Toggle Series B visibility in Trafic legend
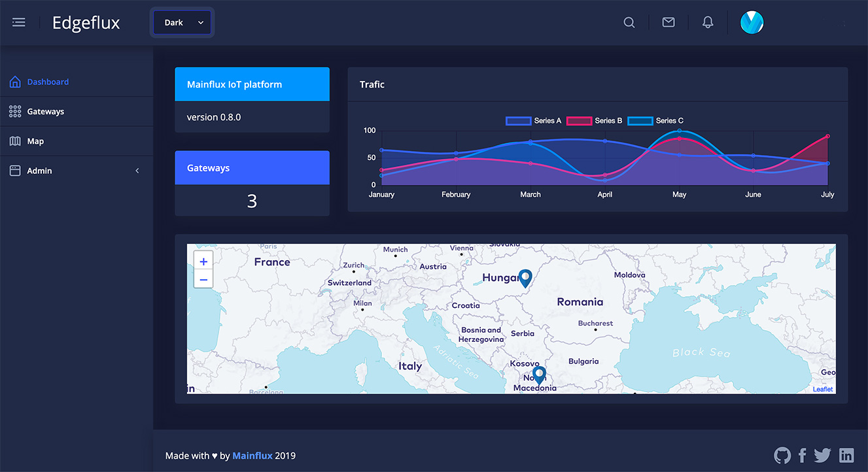868x472 pixels. coord(595,120)
